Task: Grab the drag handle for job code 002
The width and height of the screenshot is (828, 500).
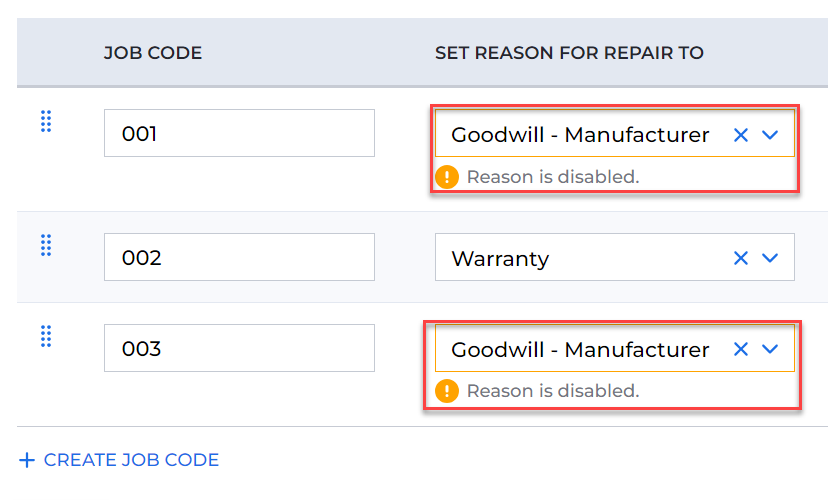Action: 46,246
